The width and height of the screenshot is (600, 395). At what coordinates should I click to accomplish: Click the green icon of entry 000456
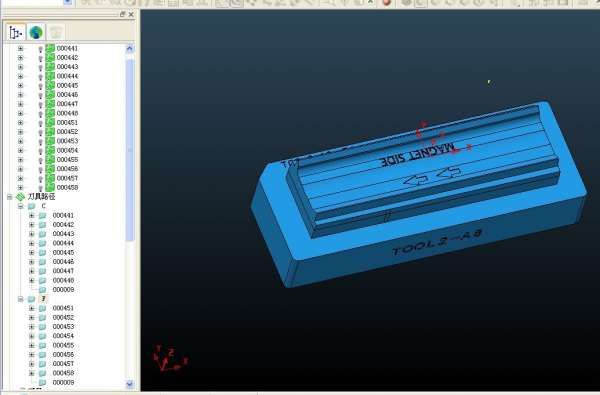pyautogui.click(x=50, y=169)
